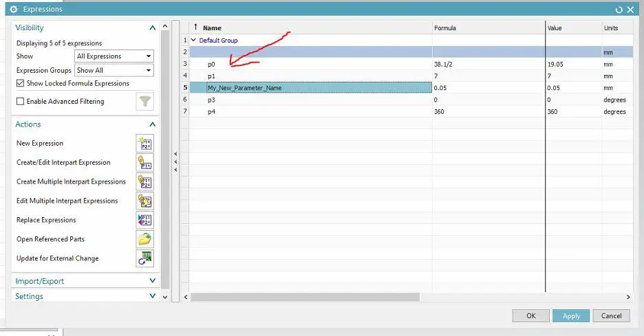Click the Cancel button
Image resolution: width=644 pixels, height=336 pixels.
pyautogui.click(x=611, y=315)
